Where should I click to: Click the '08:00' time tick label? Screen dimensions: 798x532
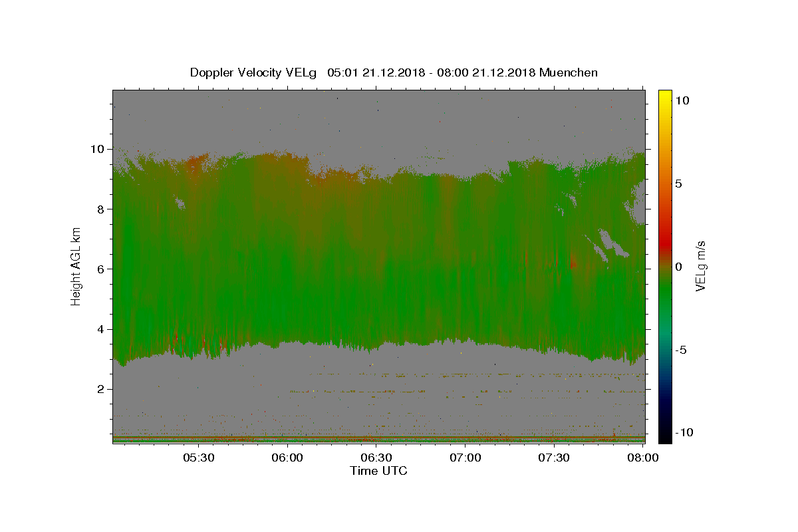click(x=643, y=458)
